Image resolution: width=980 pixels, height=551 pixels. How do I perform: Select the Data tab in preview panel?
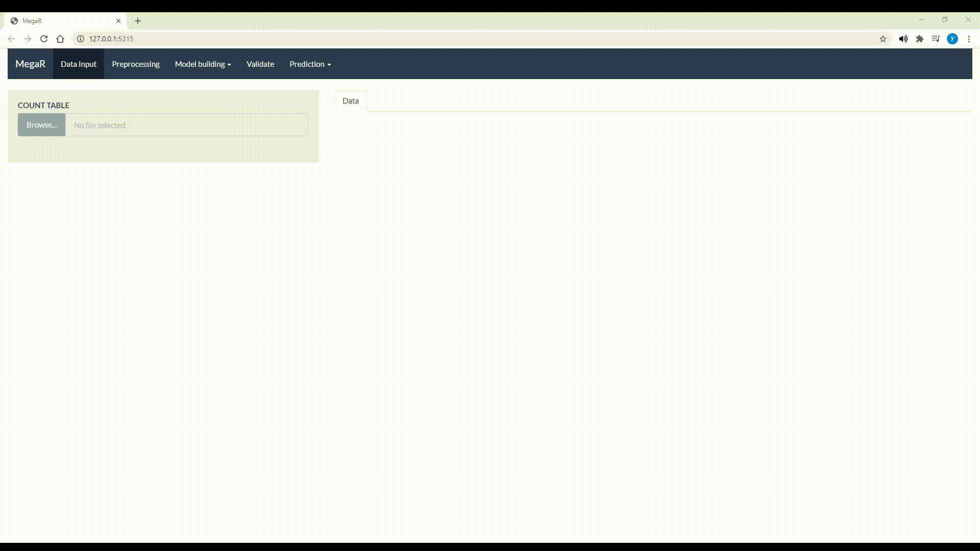point(350,100)
